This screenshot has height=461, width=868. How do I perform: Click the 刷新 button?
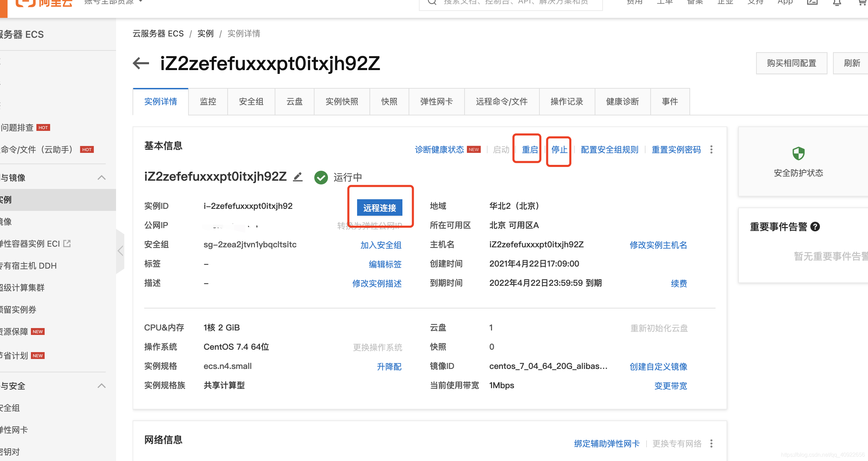point(852,63)
